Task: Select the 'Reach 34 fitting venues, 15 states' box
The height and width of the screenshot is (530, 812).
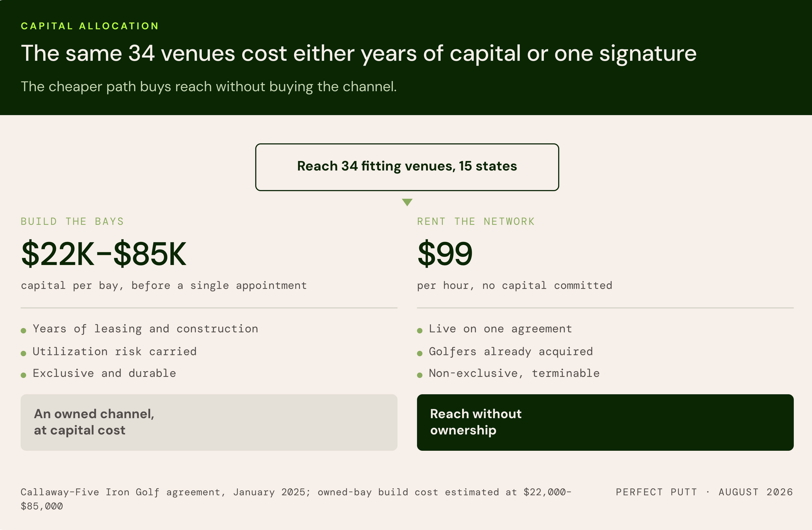Action: coord(407,167)
